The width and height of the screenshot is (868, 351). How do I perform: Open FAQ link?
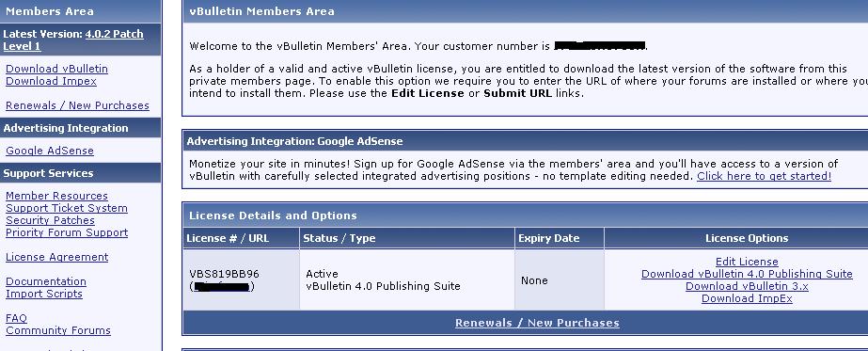coord(16,318)
